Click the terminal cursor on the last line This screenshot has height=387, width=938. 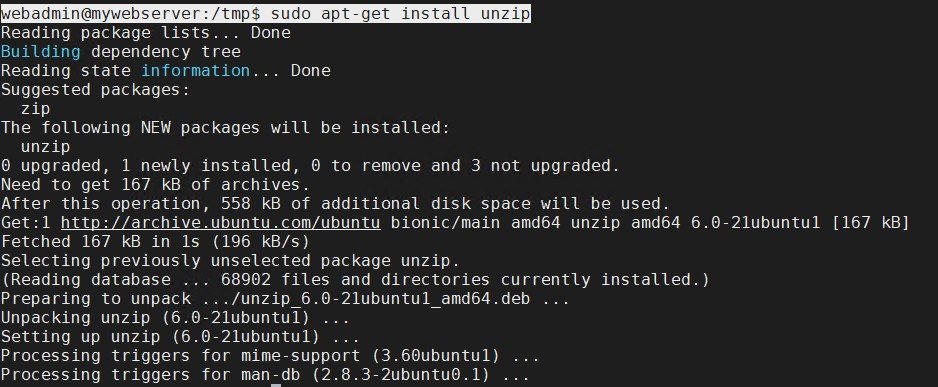pos(276,385)
